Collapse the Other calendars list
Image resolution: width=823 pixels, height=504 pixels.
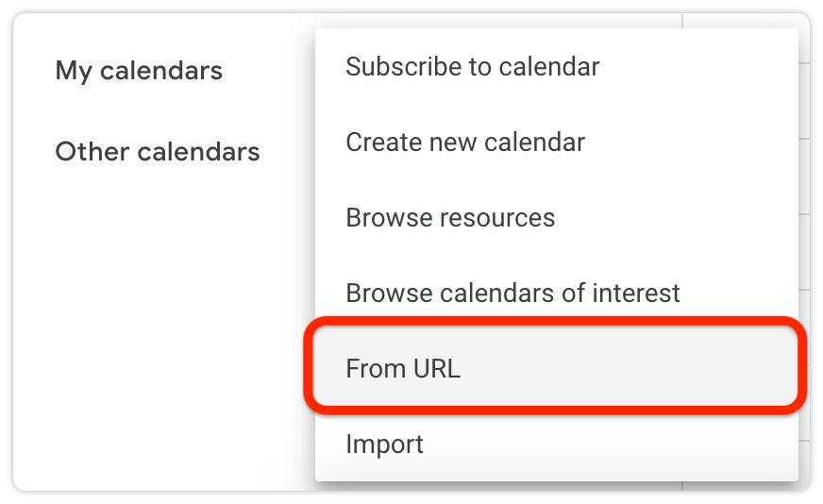coord(158,152)
